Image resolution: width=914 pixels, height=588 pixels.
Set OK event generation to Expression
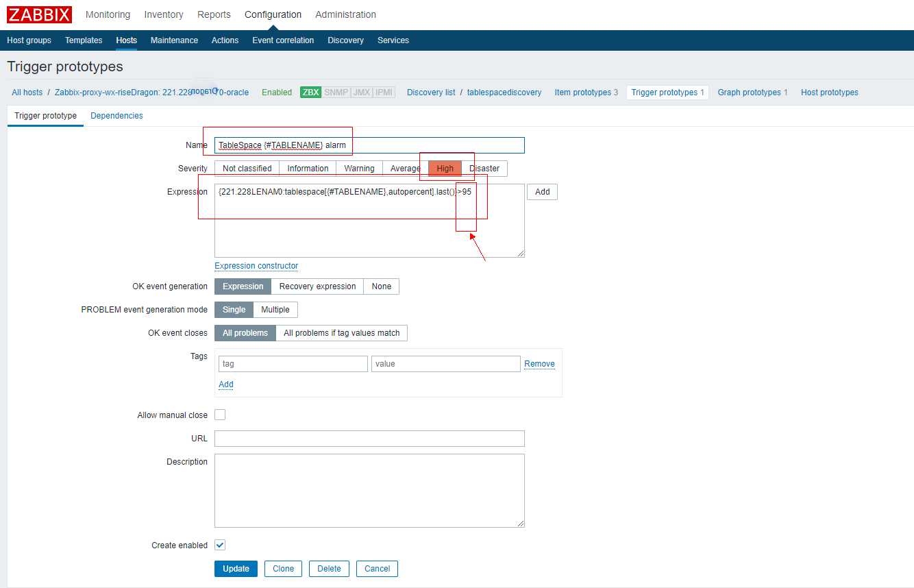(x=243, y=286)
